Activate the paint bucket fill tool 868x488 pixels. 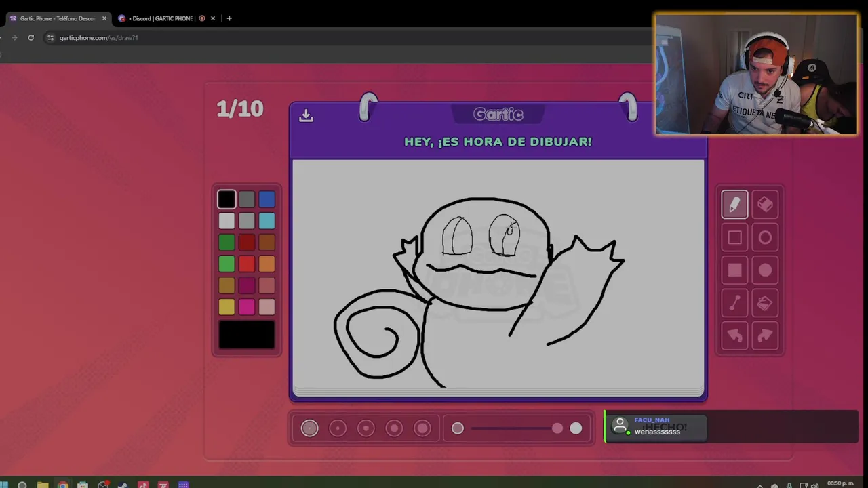(x=765, y=303)
